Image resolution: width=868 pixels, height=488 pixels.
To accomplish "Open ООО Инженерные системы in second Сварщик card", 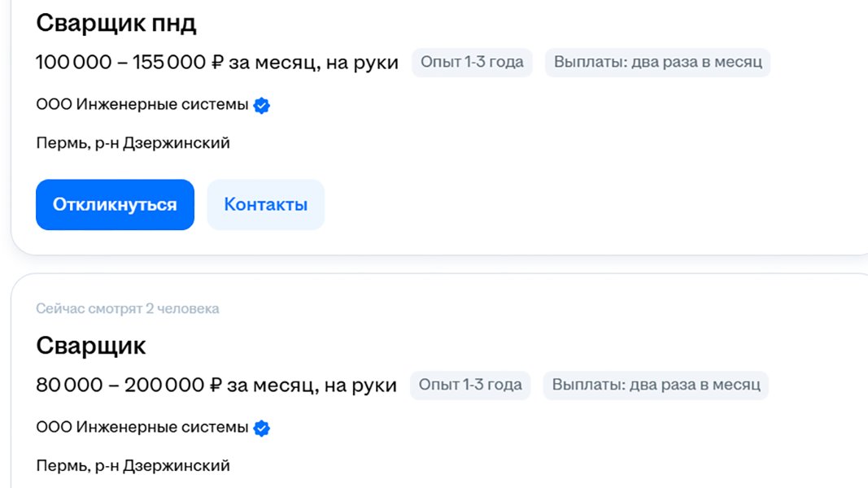I will click(142, 428).
